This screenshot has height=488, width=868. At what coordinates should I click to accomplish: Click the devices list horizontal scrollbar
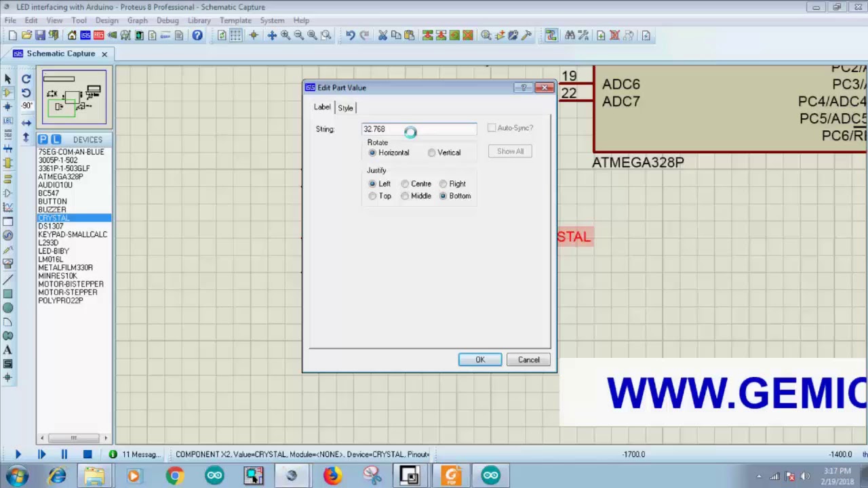click(x=74, y=438)
